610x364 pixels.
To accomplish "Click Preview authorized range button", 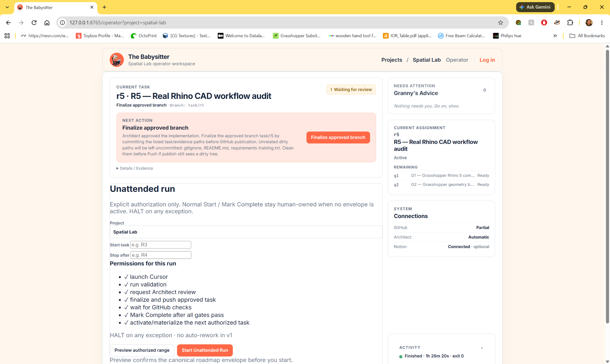I will pos(142,350).
